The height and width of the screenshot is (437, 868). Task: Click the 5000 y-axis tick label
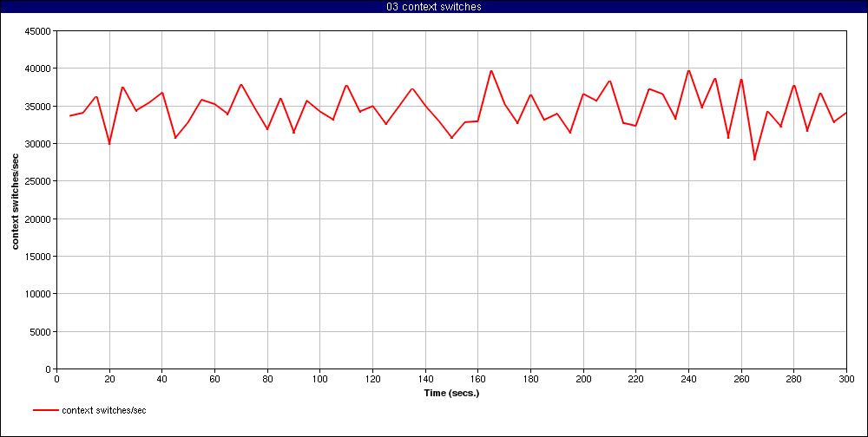(x=41, y=332)
